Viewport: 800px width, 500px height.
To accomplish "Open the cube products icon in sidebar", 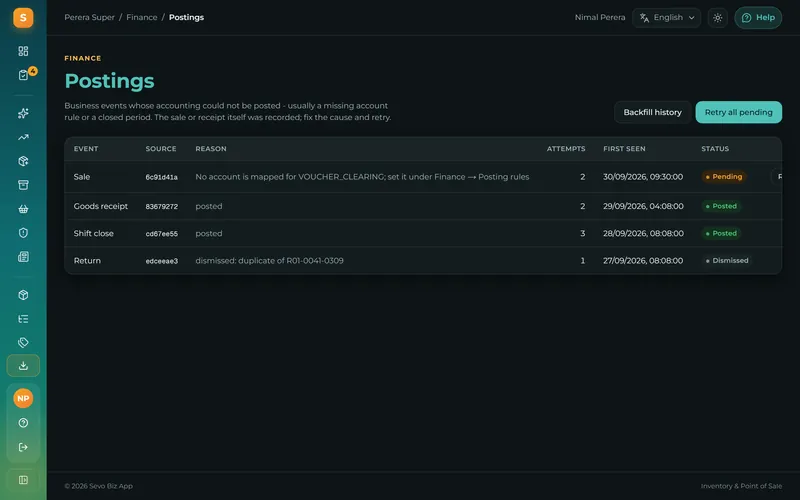I will 23,295.
